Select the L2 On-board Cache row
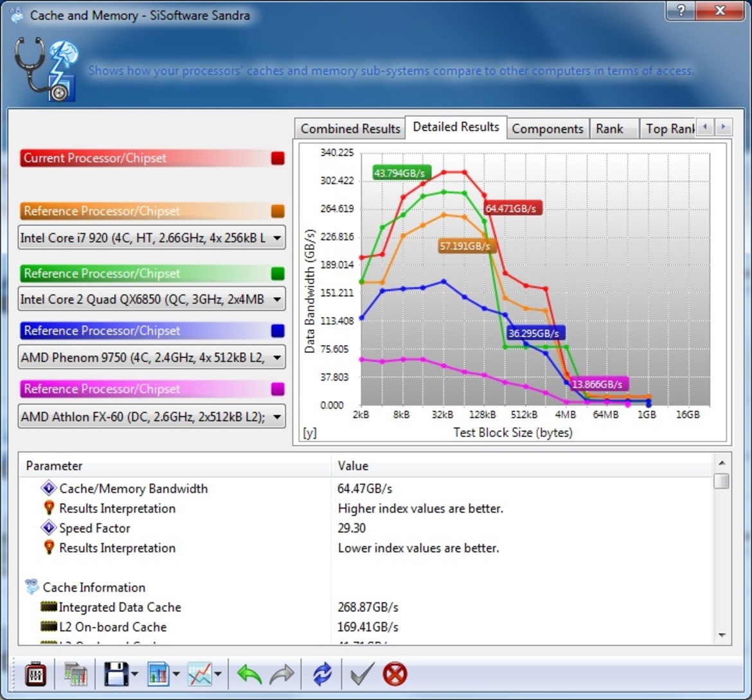Viewport: 752px width, 700px height. 366,627
